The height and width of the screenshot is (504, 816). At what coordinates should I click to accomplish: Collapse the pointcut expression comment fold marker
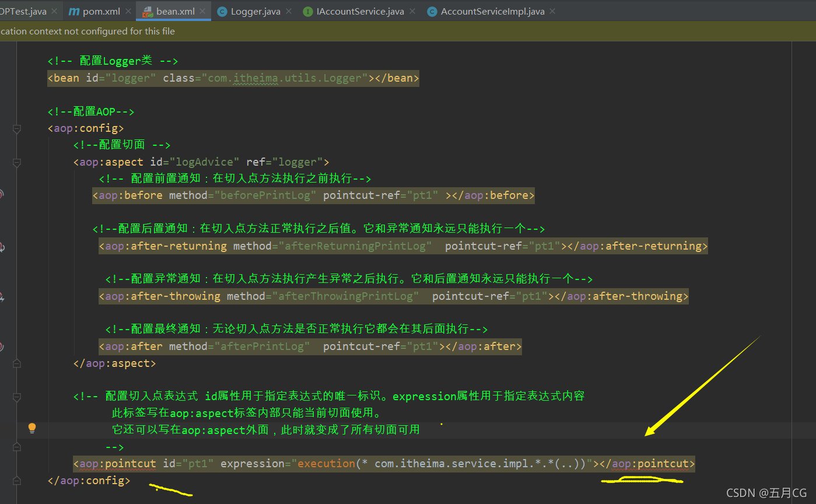click(17, 397)
